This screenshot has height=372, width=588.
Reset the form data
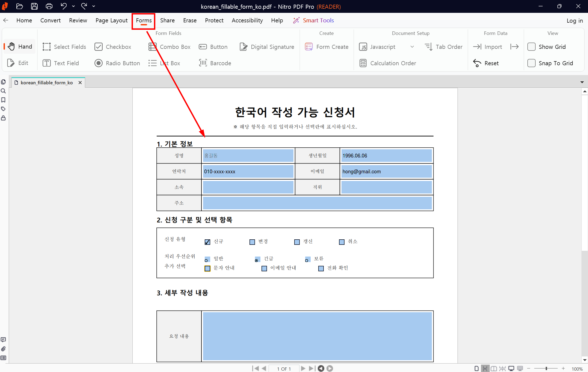486,63
